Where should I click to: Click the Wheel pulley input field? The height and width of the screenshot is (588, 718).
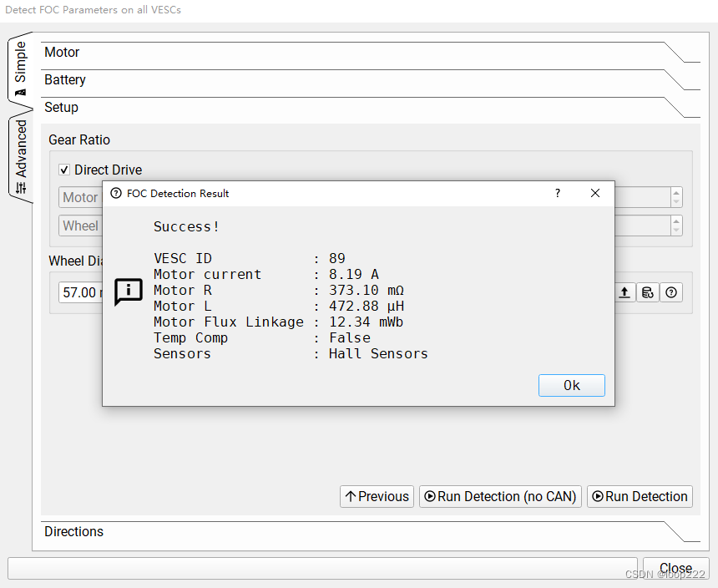click(80, 226)
